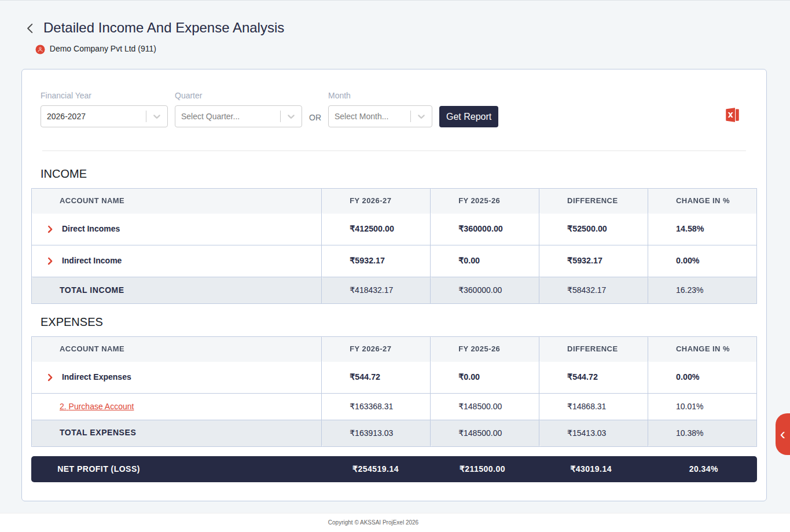Screen dimensions: 790x532
Task: Click the Copyright AKSSAI ProjExel 2026 footer
Action: click(373, 522)
